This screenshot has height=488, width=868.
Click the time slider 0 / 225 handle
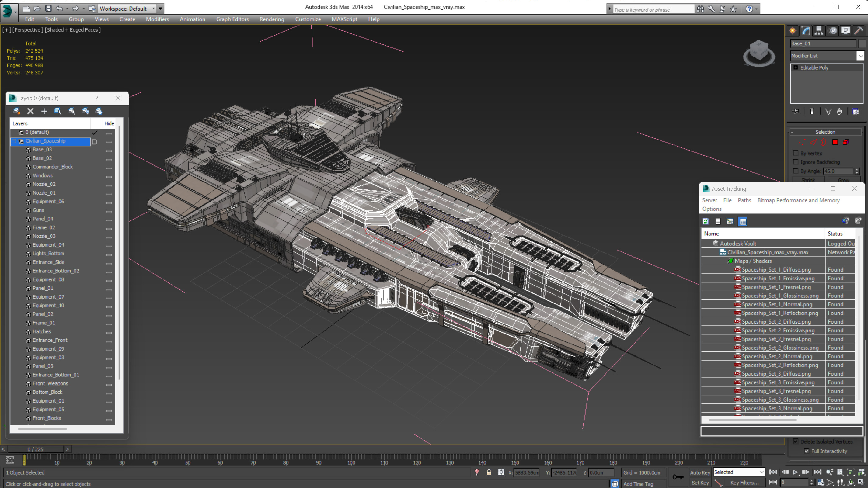(x=35, y=449)
